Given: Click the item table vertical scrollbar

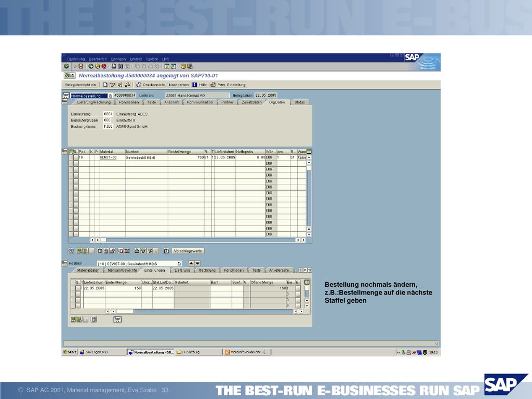Looking at the screenshot, I should 309,196.
